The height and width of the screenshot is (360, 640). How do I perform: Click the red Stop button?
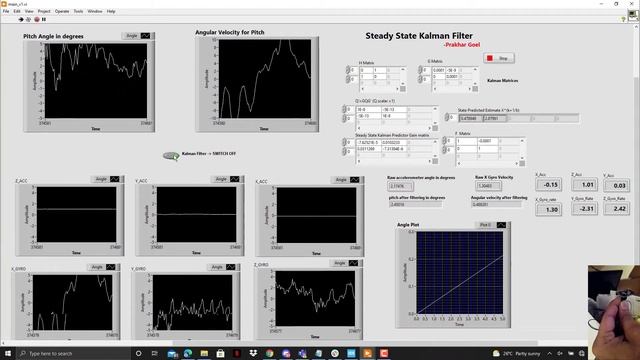(x=499, y=58)
